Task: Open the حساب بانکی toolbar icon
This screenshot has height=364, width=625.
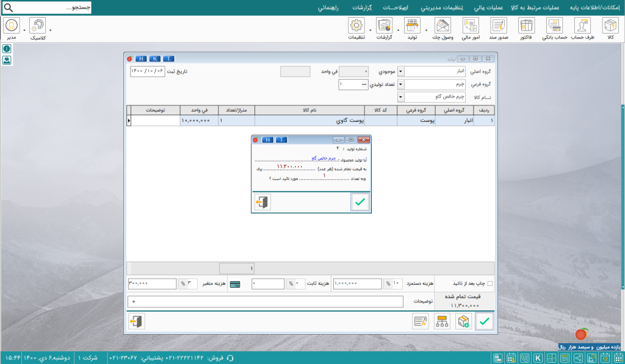Action: 554,26
